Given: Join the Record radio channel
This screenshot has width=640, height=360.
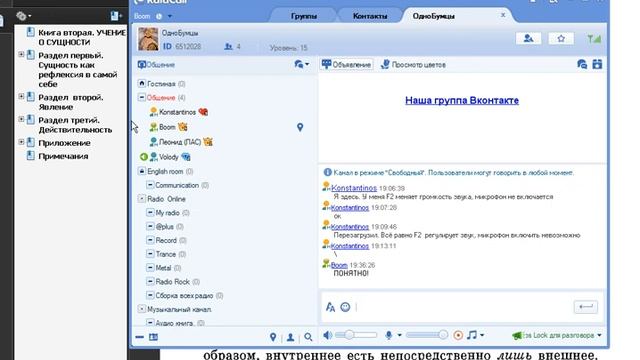Looking at the screenshot, I should click(x=167, y=240).
